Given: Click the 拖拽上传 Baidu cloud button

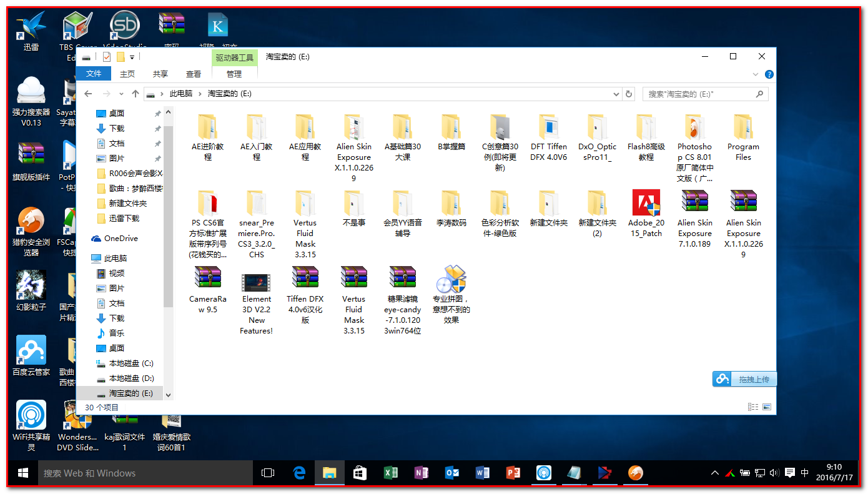Looking at the screenshot, I should (744, 379).
